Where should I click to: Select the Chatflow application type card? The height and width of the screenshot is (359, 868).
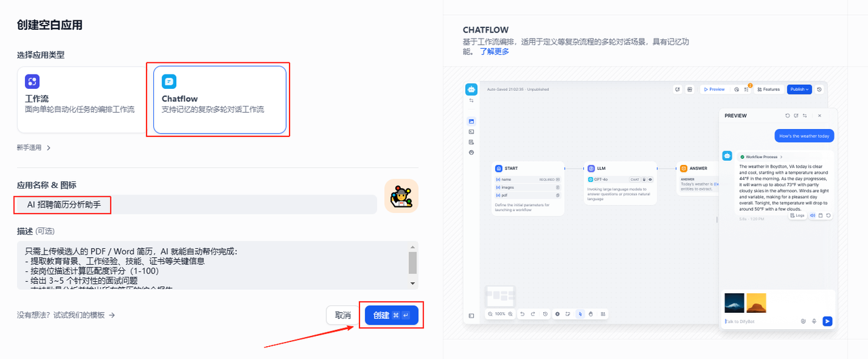(220, 100)
